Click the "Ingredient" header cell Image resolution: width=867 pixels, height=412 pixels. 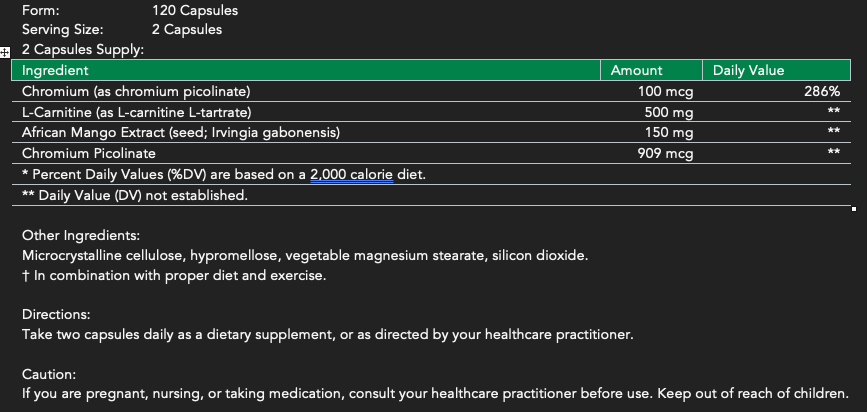pos(55,70)
